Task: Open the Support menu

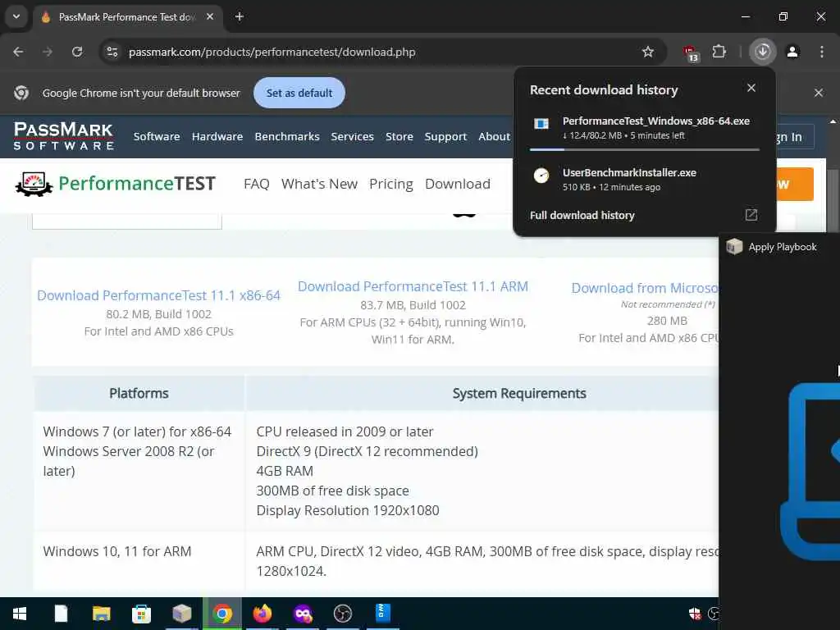Action: pos(445,137)
